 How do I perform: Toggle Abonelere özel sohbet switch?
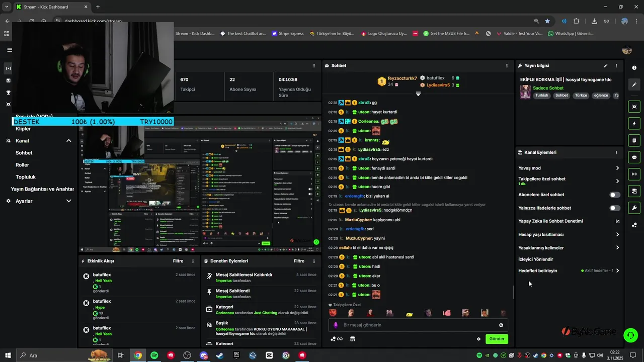point(615,195)
